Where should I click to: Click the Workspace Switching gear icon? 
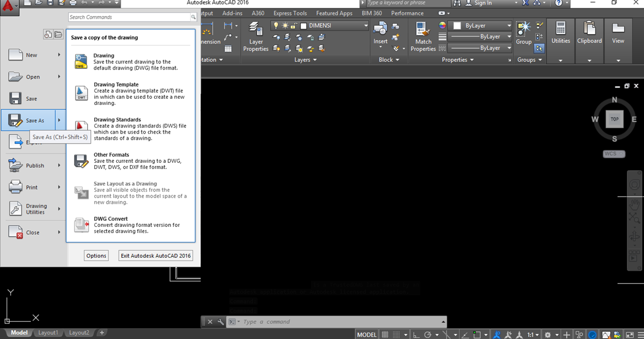pos(548,335)
